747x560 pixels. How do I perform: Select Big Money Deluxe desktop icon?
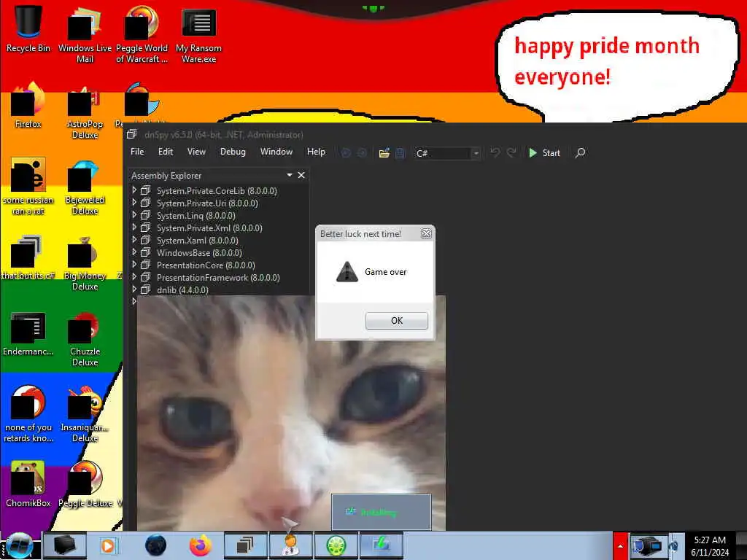tap(85, 262)
